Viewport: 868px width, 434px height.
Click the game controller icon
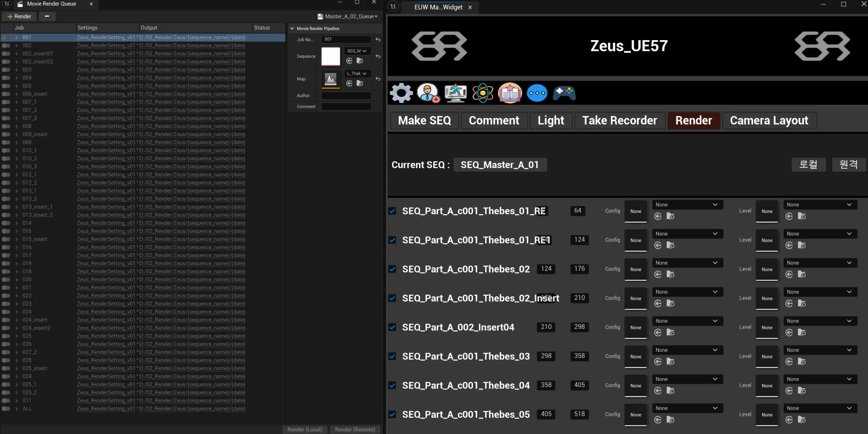(564, 93)
